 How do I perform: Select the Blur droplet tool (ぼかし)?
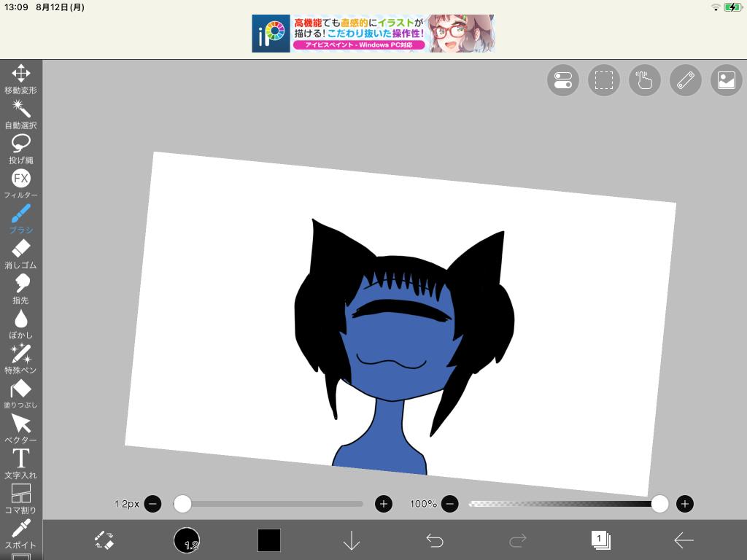pos(20,324)
